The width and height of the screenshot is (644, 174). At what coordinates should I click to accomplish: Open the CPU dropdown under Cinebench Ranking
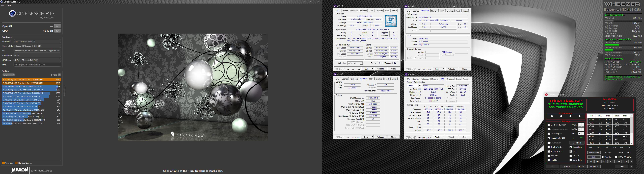[x=9, y=75]
